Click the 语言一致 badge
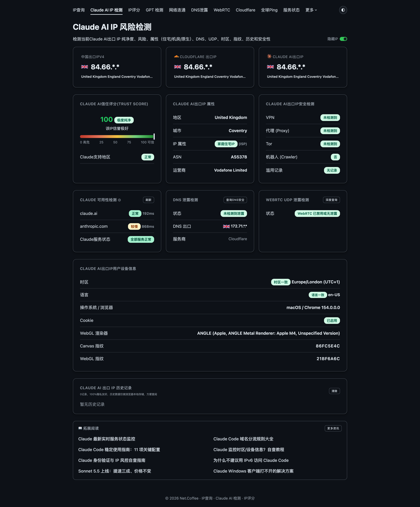Image resolution: width=420 pixels, height=507 pixels. pyautogui.click(x=318, y=295)
